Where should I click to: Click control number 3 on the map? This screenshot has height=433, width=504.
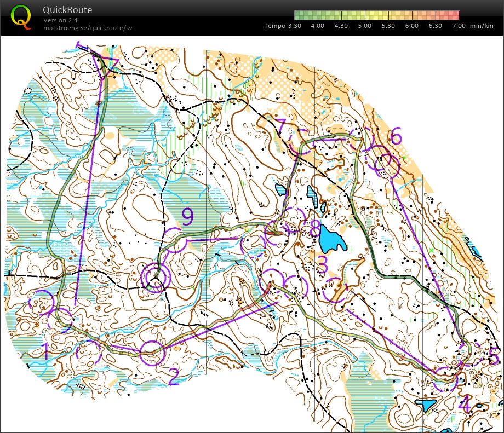[322, 264]
